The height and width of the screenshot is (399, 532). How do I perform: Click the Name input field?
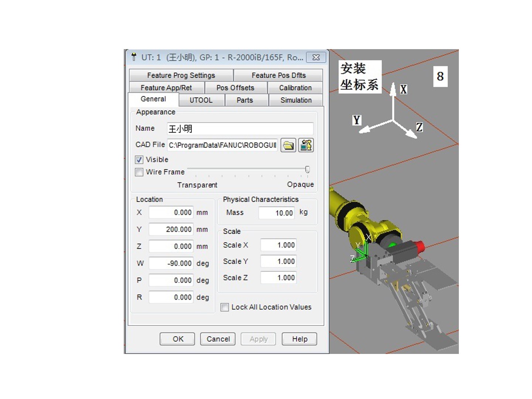[x=240, y=129]
